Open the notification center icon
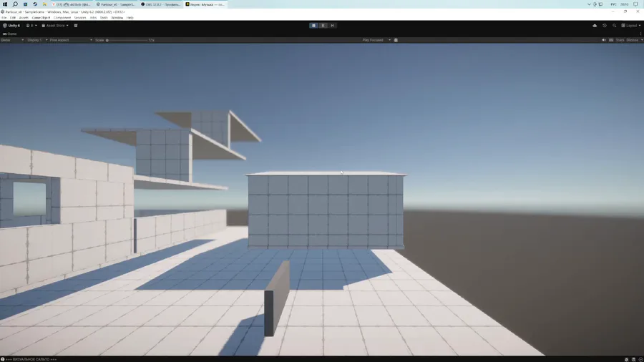 636,4
